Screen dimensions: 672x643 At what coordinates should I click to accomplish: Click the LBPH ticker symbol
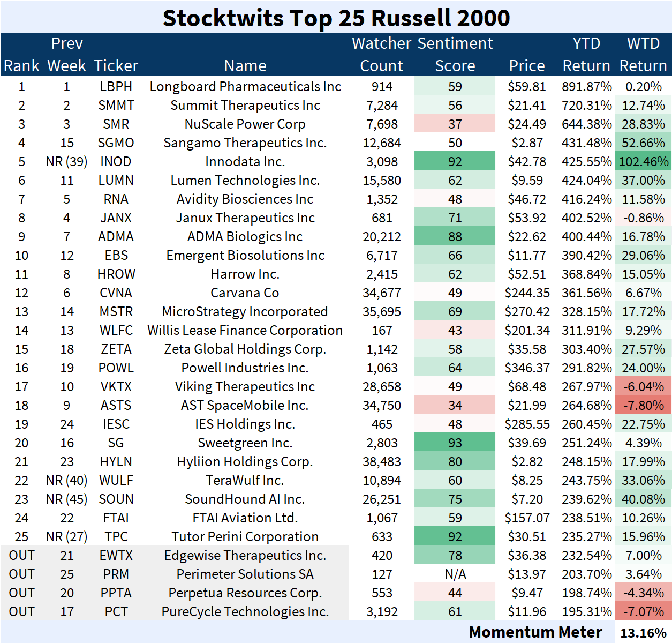[x=116, y=87]
